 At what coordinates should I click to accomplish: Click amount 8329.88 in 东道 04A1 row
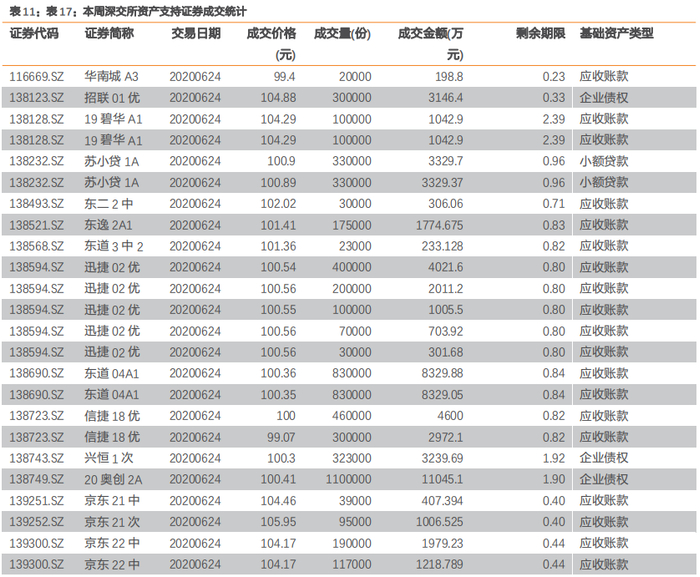pos(442,373)
